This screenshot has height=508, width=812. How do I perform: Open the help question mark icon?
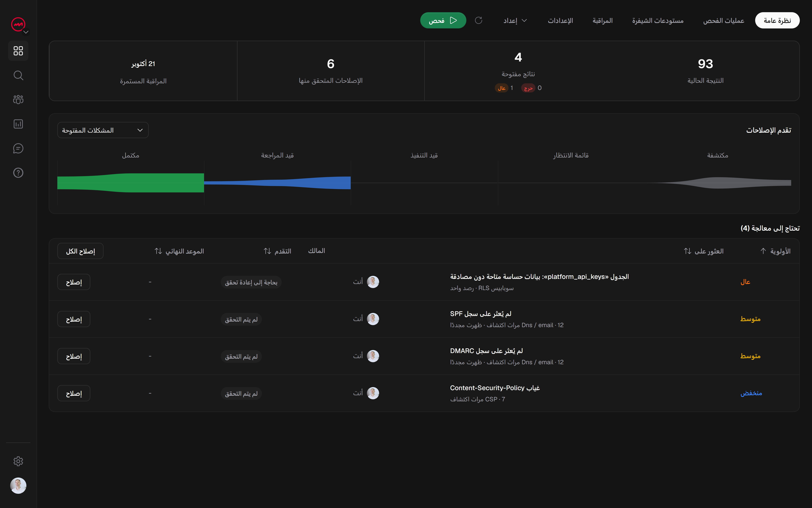click(18, 173)
